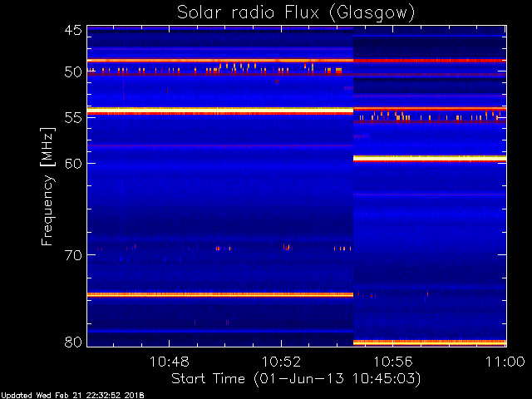Click the '10:52' time tick label
Image resolution: width=532 pixels, height=399 pixels.
pos(281,362)
